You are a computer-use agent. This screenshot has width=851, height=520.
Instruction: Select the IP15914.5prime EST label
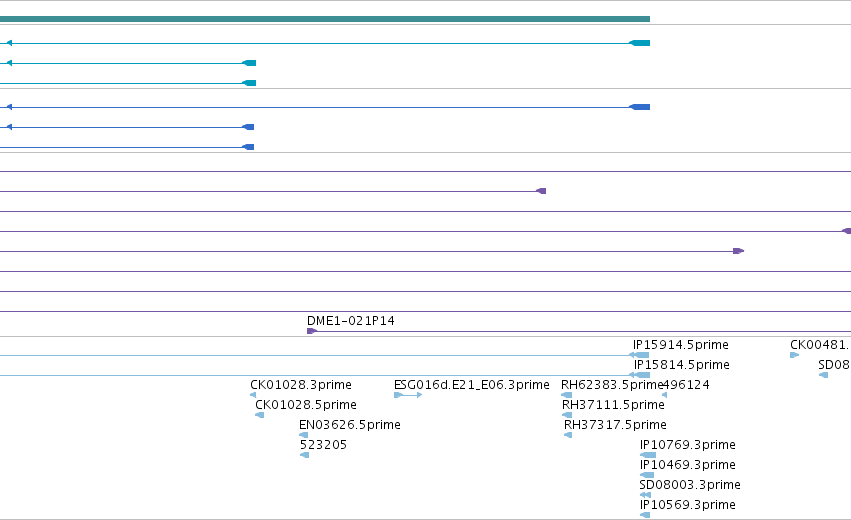(x=681, y=345)
